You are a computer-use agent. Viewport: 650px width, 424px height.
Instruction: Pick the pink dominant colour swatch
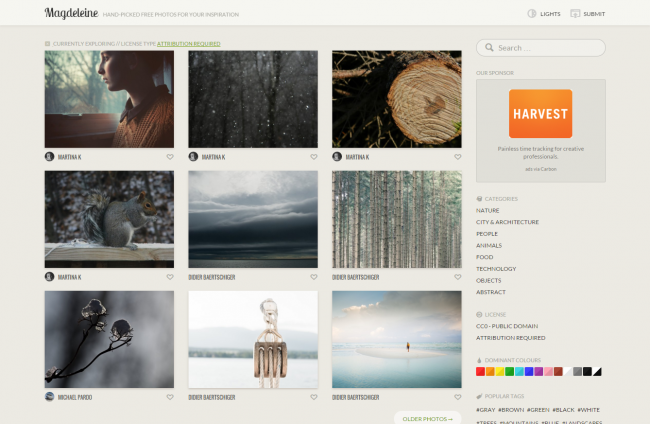pos(548,371)
